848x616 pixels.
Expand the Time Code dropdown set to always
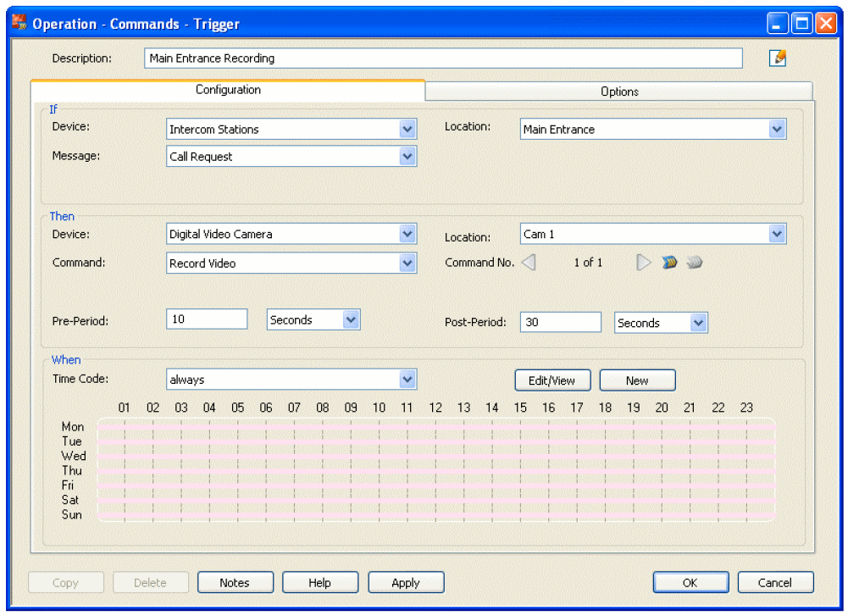tap(407, 380)
